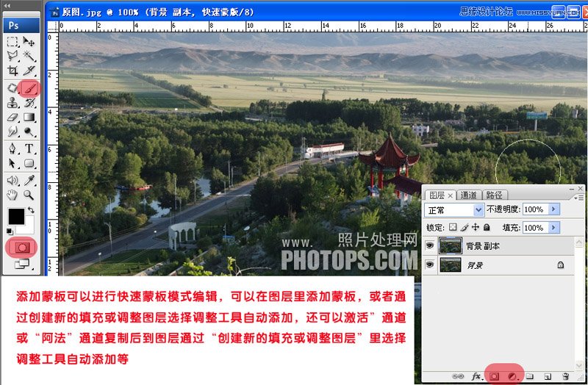This screenshot has width=588, height=385.
Task: Open the fx layer style menu
Action: pos(476,376)
